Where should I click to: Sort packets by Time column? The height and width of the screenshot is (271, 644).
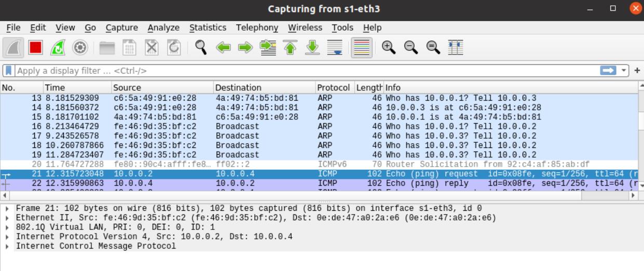coord(77,88)
